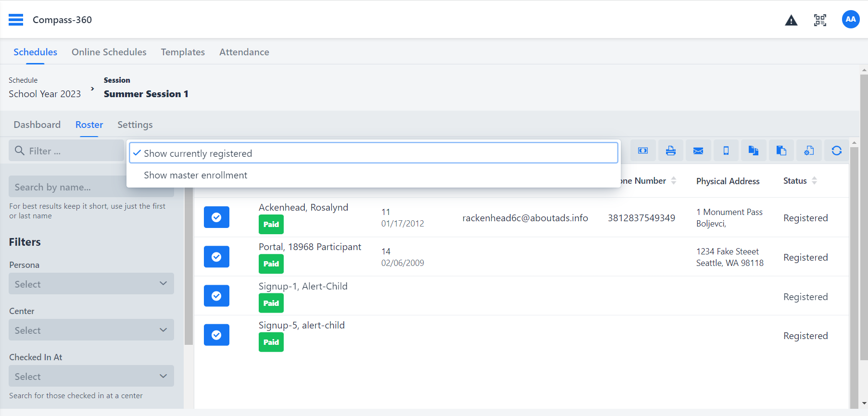
Task: Choose 'Show master enrollment' option
Action: click(x=196, y=176)
